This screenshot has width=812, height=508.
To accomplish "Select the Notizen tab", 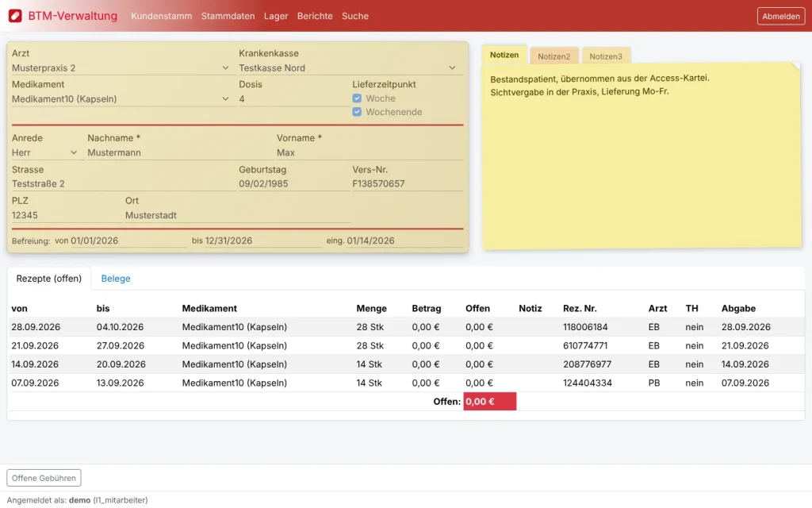I will (504, 55).
